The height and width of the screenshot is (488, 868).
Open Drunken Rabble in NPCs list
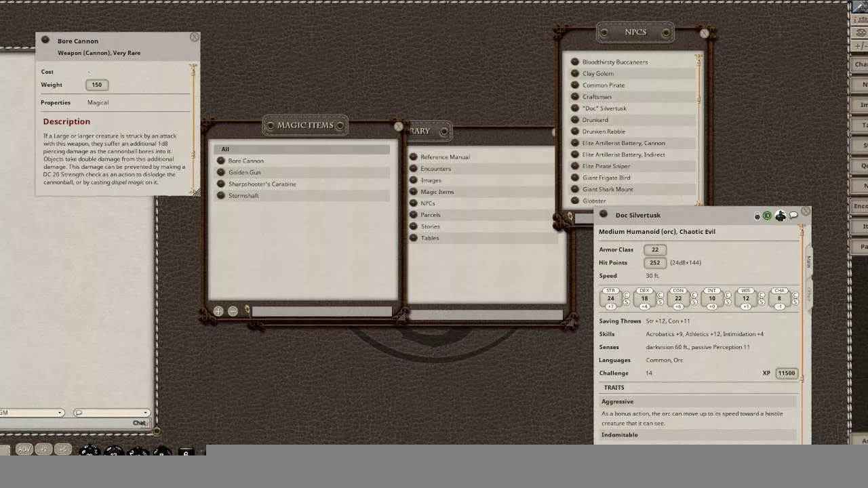point(604,131)
